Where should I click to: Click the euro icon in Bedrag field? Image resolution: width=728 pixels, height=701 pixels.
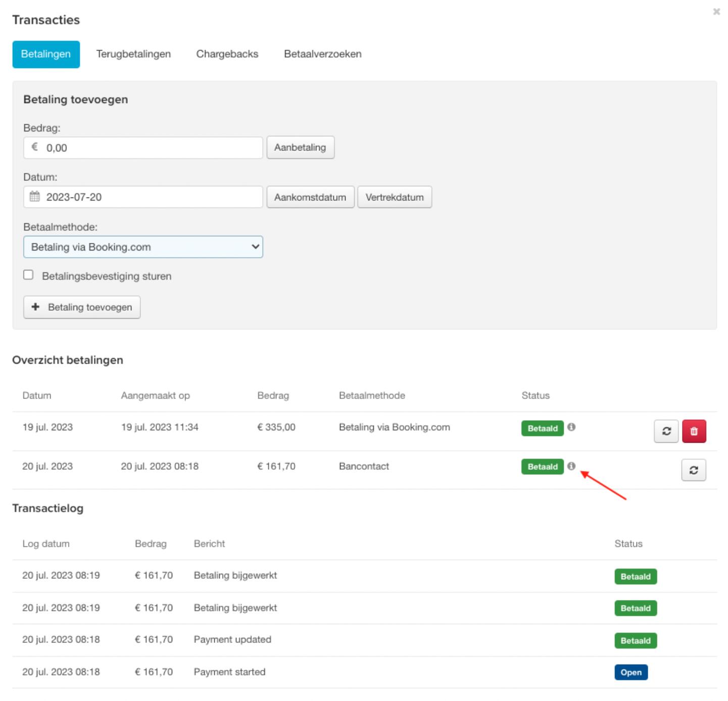[x=34, y=147]
